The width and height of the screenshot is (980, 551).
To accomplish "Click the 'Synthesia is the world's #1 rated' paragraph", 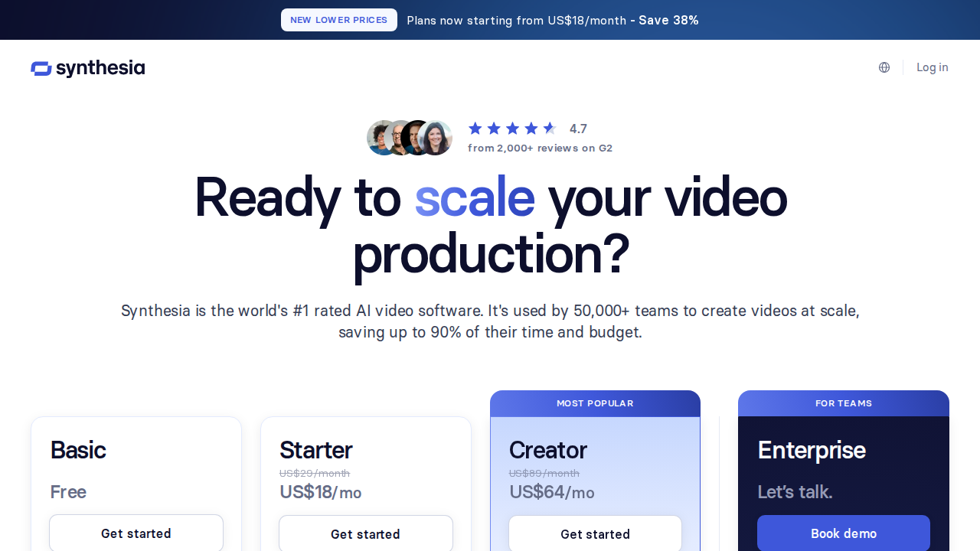I will (x=490, y=321).
